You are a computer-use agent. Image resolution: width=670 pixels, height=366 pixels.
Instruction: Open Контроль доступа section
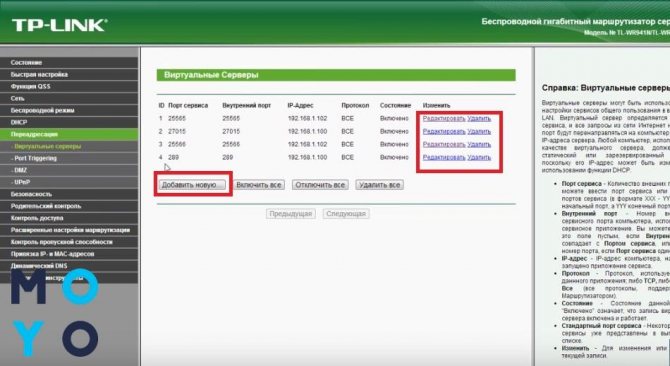tap(69, 218)
